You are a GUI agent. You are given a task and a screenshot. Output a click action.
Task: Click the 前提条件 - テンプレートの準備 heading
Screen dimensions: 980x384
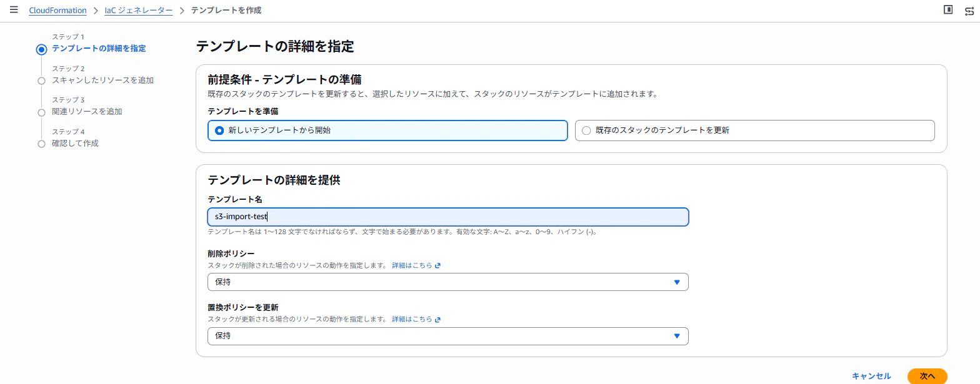285,79
